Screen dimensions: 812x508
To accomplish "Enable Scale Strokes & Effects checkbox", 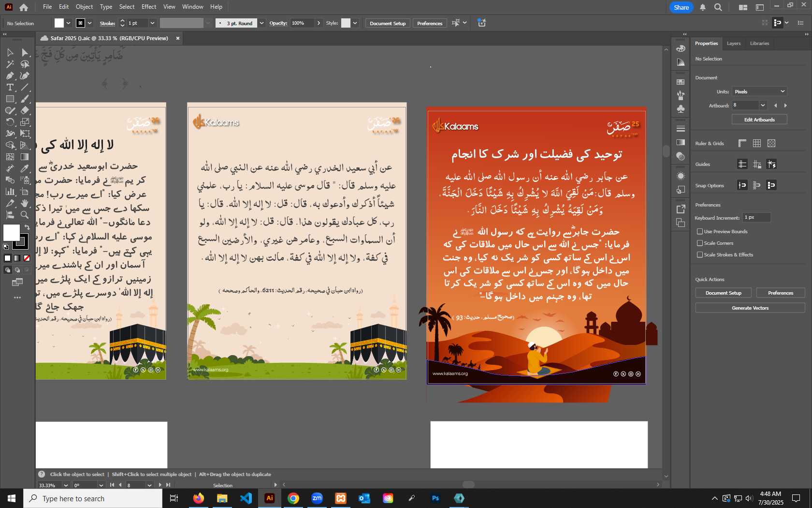I will pos(699,254).
